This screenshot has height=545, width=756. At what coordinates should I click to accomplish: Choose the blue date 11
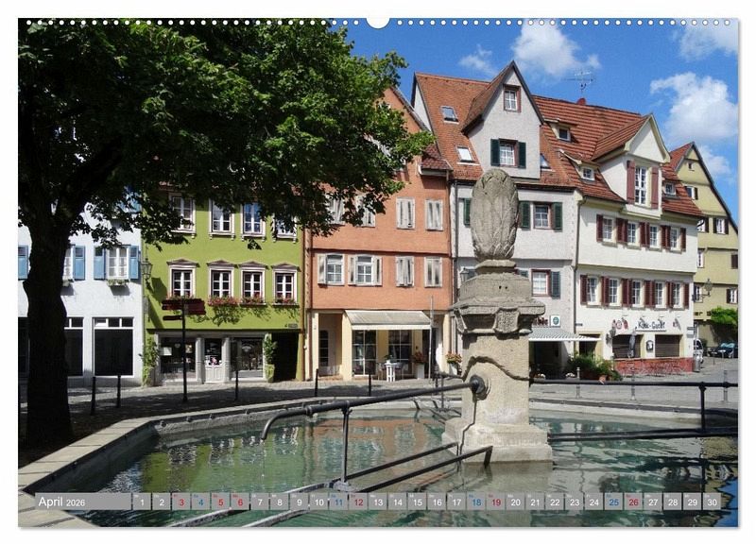click(x=338, y=502)
